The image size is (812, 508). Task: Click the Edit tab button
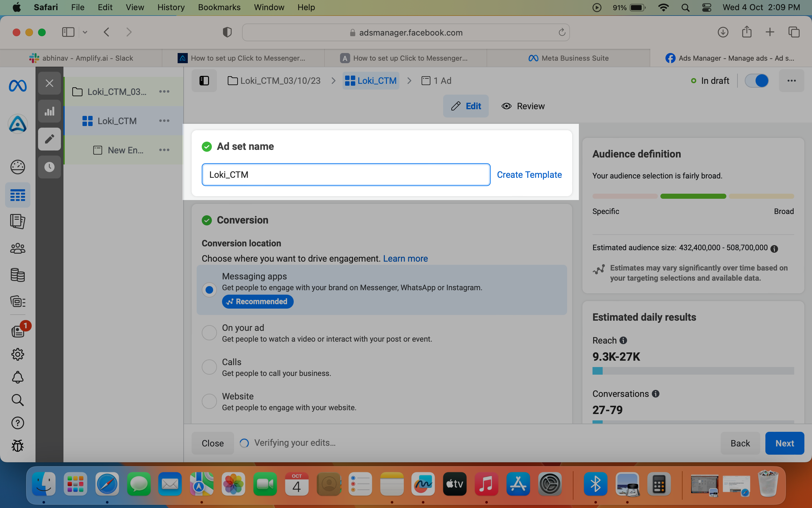[x=466, y=106]
